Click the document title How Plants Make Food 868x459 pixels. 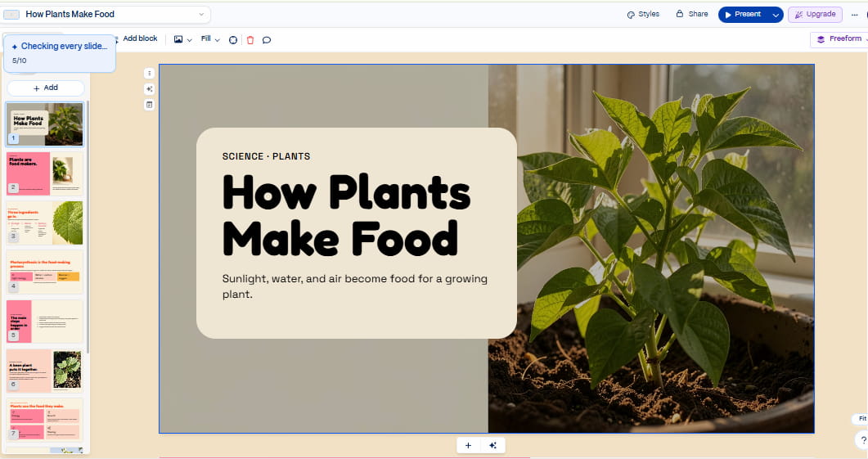70,15
